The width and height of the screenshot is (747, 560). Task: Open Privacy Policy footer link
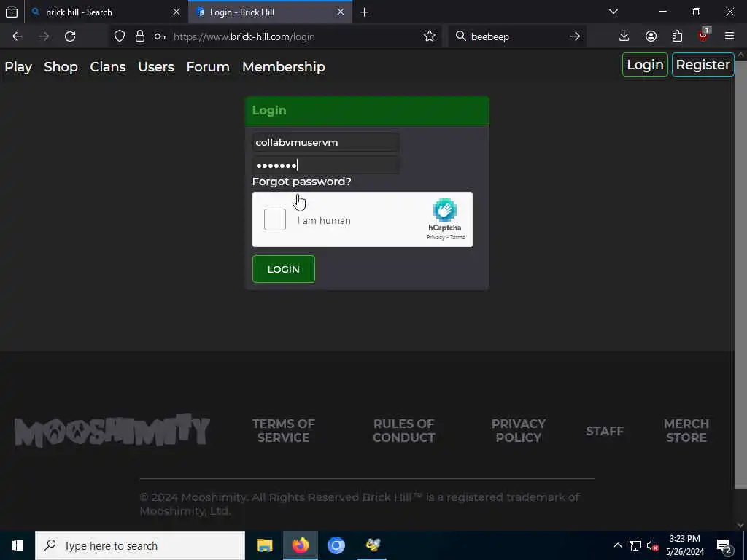pyautogui.click(x=519, y=430)
